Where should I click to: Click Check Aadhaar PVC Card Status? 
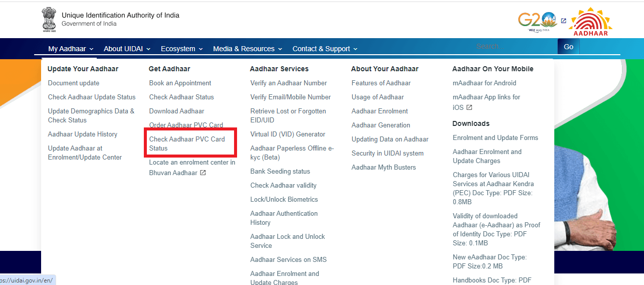click(x=187, y=144)
